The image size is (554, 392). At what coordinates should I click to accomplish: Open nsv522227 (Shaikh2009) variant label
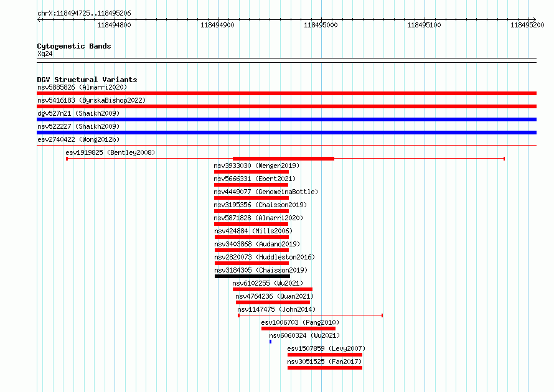78,126
